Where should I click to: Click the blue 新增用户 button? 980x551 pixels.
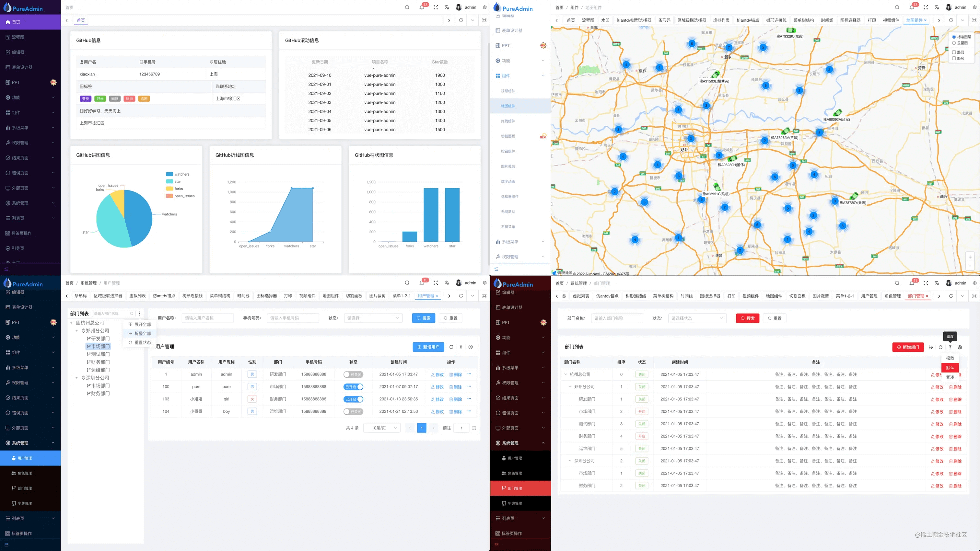[428, 347]
